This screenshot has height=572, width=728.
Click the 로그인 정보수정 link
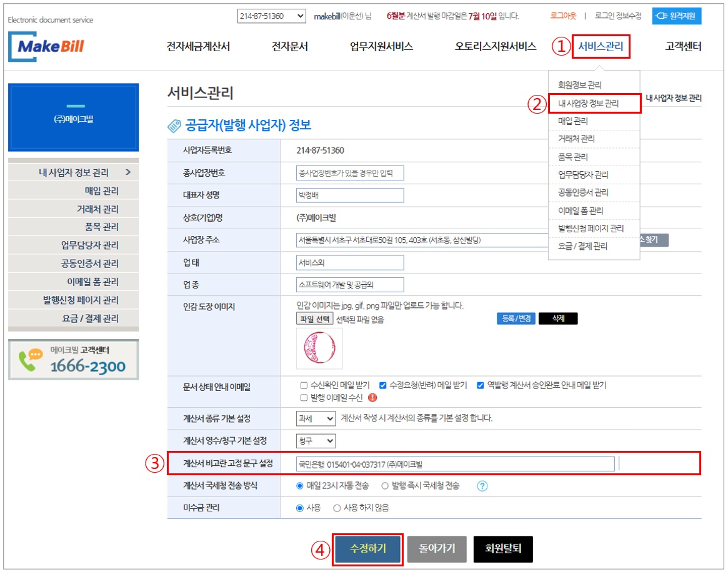coord(618,16)
